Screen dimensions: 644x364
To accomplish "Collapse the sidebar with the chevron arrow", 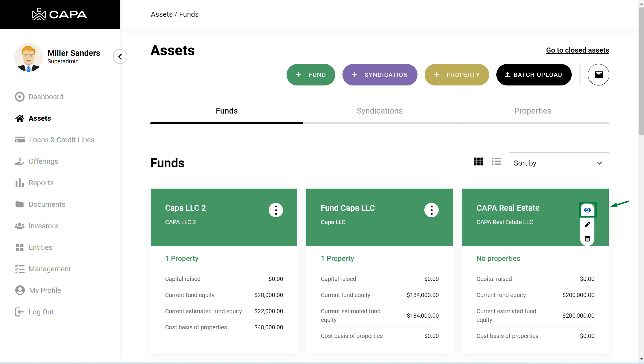I will (x=120, y=56).
